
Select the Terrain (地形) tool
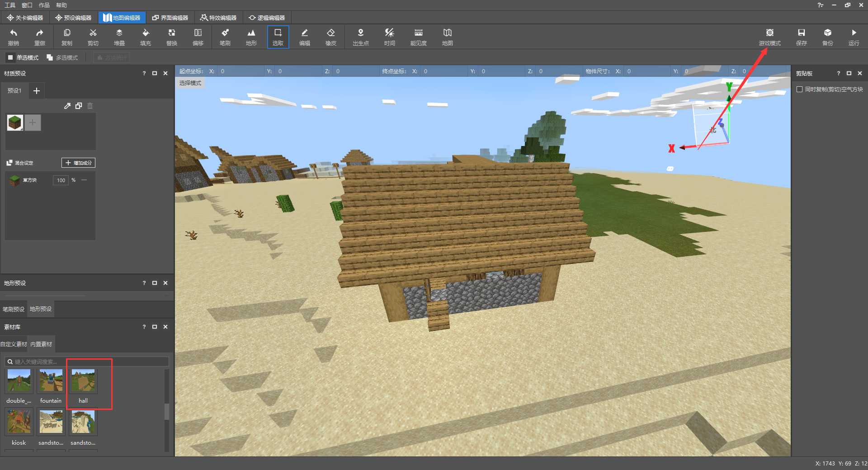(251, 37)
